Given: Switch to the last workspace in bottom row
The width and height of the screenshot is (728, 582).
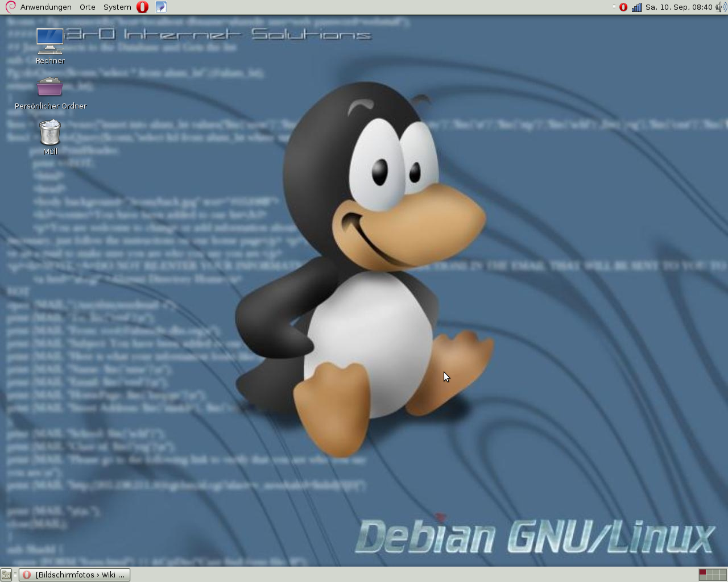Looking at the screenshot, I should click(x=723, y=578).
